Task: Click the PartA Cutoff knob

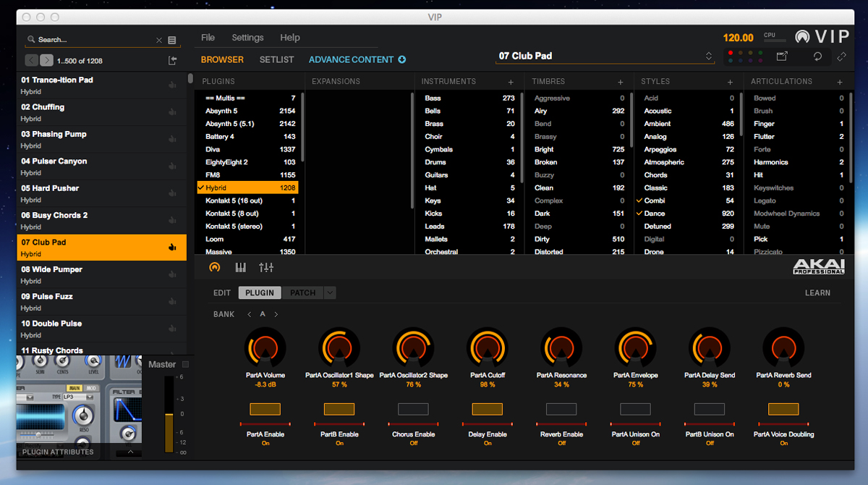Action: click(x=487, y=348)
